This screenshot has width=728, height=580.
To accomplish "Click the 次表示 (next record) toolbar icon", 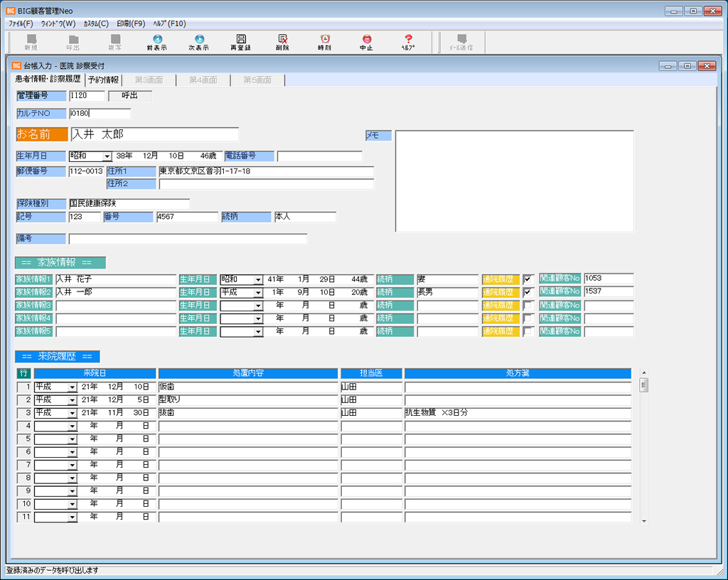I will point(199,40).
